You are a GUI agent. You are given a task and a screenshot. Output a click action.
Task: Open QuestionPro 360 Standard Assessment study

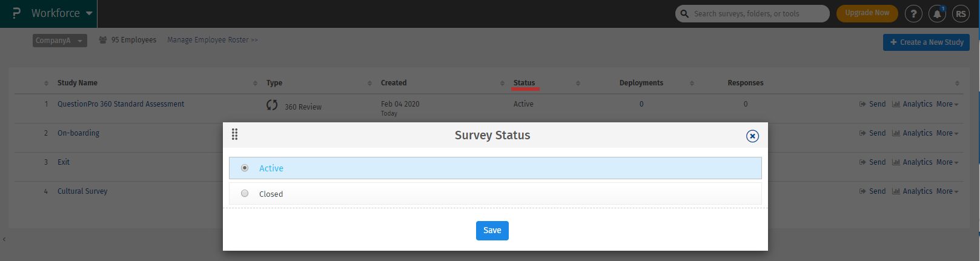coord(121,104)
